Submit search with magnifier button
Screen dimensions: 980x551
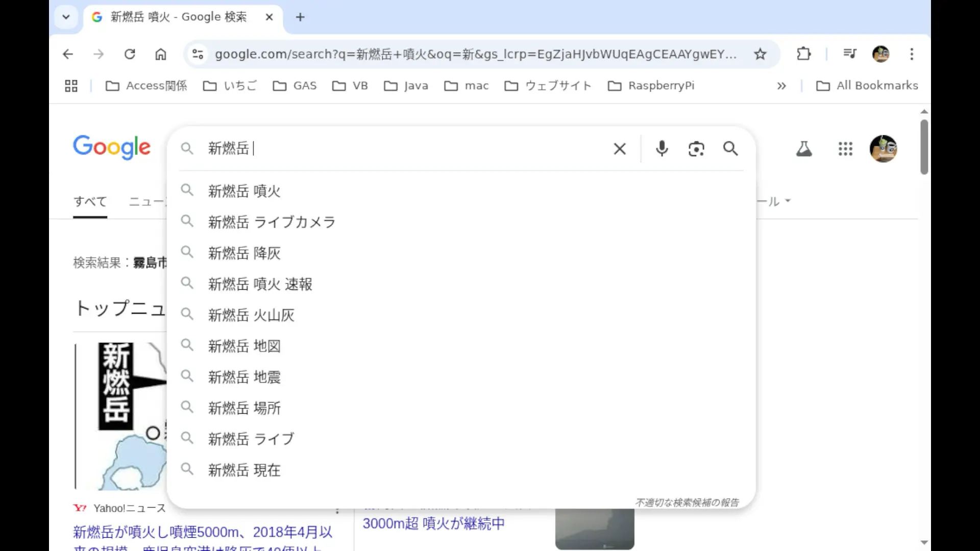(x=730, y=148)
